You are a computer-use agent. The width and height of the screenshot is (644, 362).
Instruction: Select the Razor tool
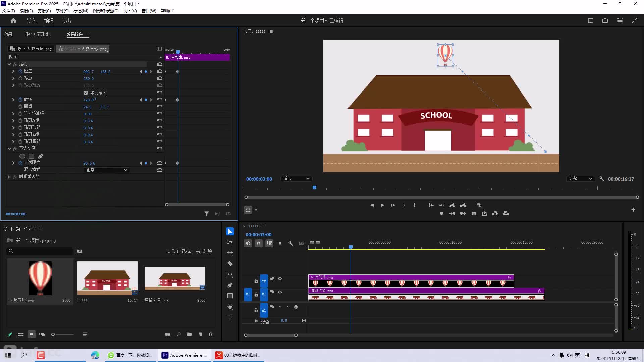tap(230, 263)
